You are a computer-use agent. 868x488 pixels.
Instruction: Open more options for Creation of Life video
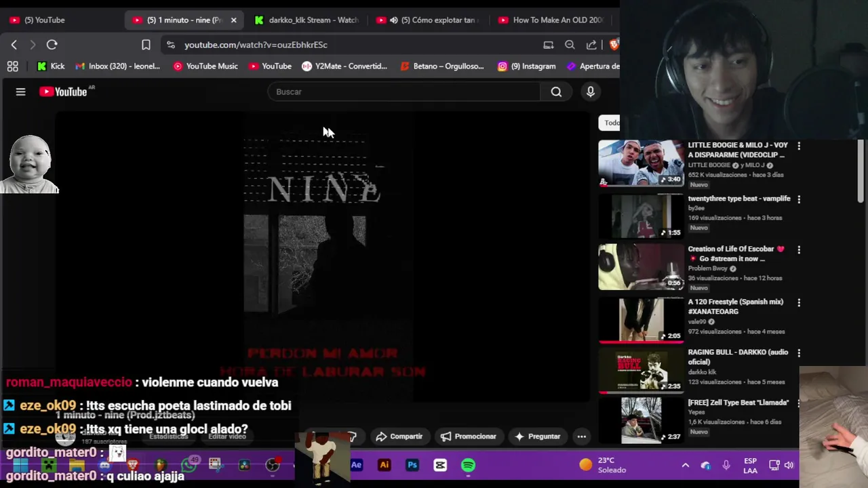pyautogui.click(x=799, y=249)
